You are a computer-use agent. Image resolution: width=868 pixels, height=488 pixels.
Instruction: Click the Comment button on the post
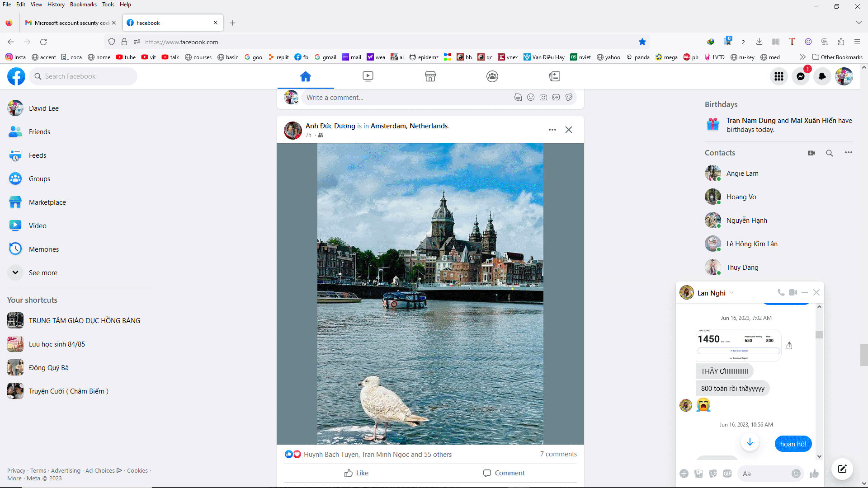pos(504,473)
